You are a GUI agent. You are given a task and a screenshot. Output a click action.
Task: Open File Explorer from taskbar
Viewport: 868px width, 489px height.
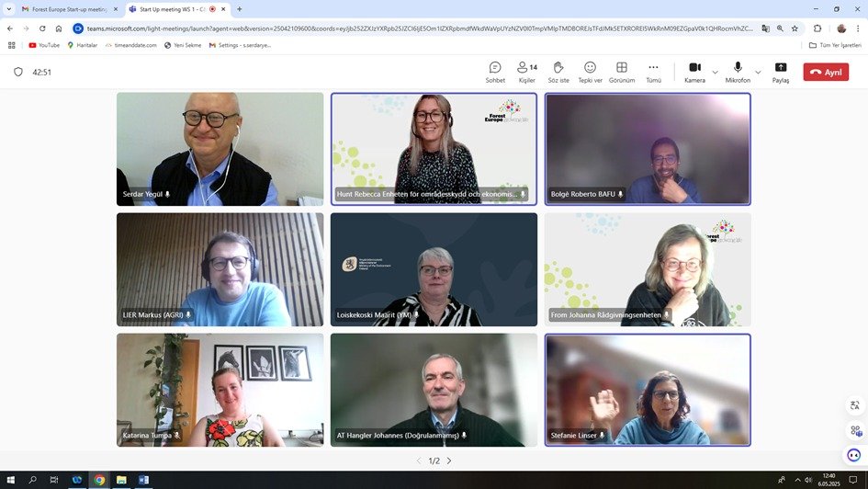121,480
